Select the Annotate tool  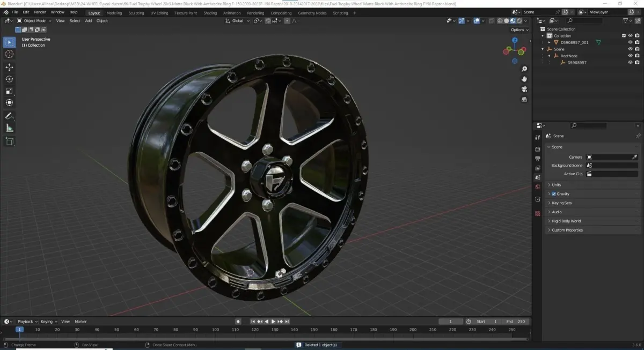click(x=9, y=116)
